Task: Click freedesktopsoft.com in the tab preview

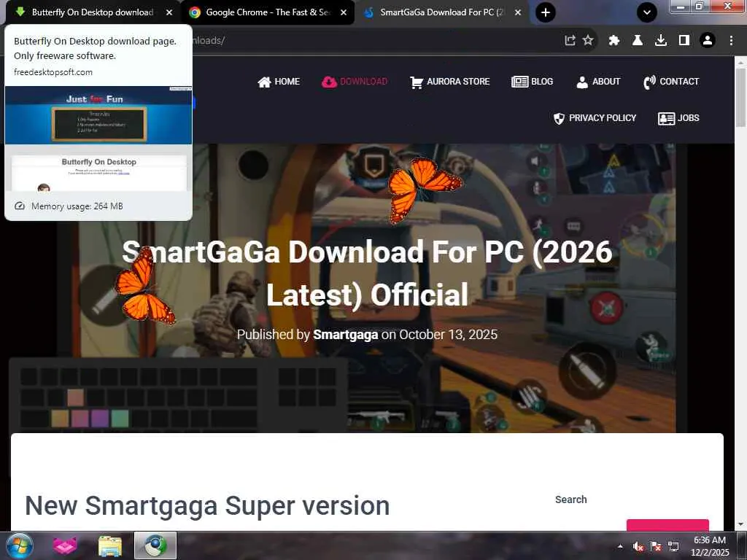Action: click(x=53, y=72)
